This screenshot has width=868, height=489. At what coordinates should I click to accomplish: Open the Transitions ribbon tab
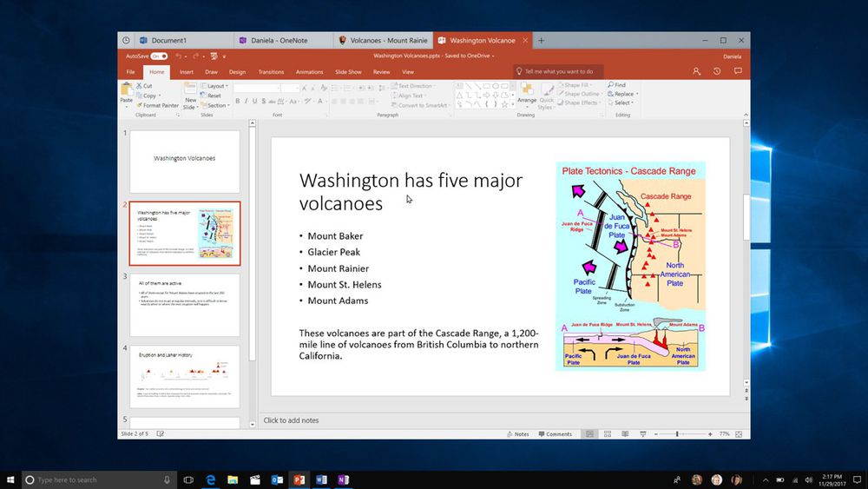[271, 72]
